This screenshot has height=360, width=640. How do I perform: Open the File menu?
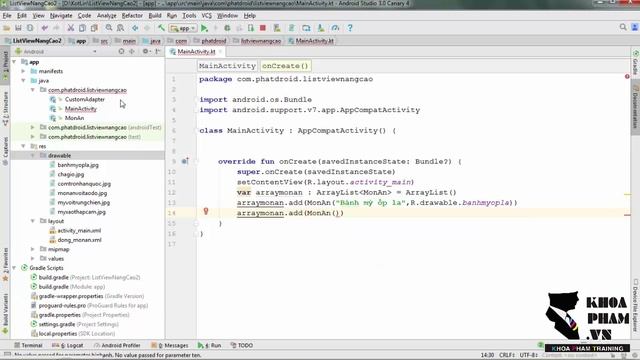pos(7,16)
